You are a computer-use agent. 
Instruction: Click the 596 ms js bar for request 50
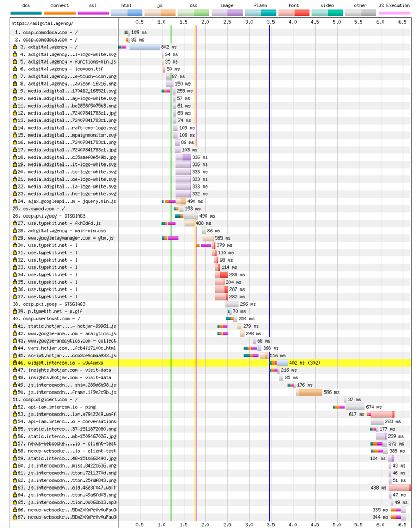(309, 392)
